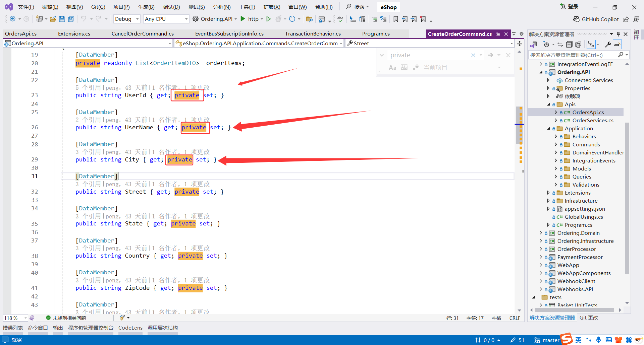
Task: Toggle Match Whole Word in find bar
Action: tap(404, 67)
